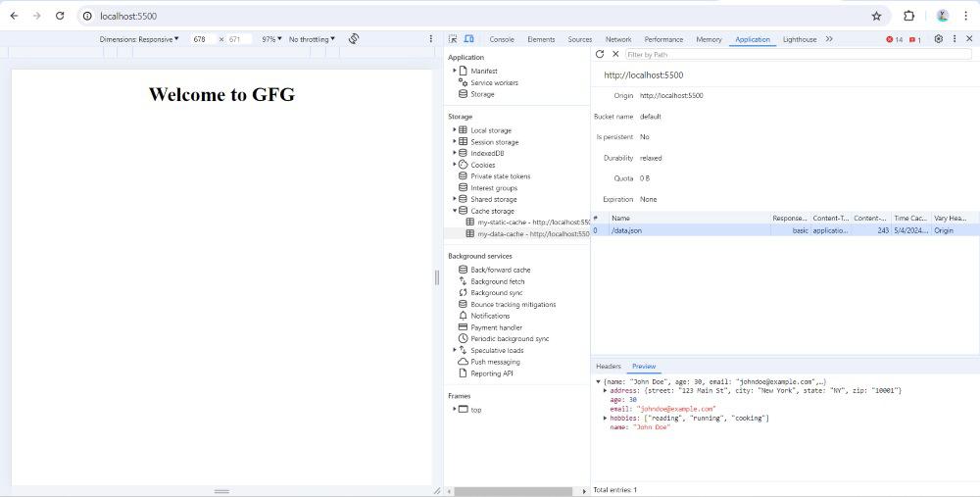980x497 pixels.
Task: Click the Name column header
Action: pos(689,219)
